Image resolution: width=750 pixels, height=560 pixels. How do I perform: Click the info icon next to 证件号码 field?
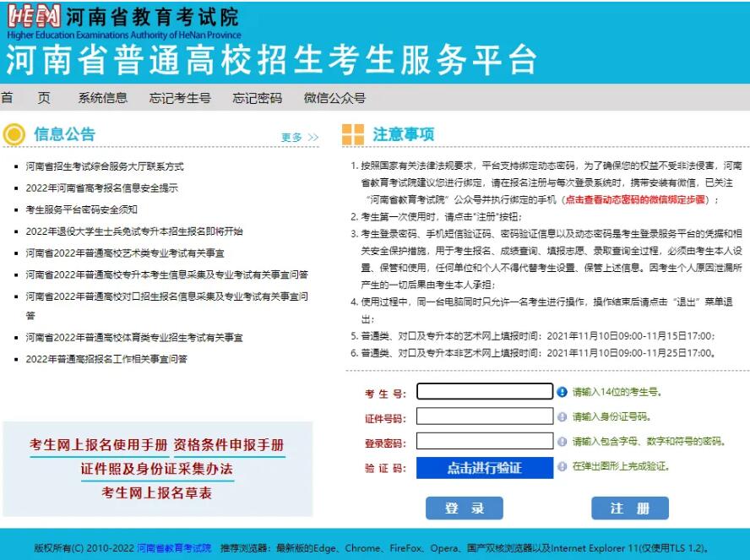pos(562,416)
